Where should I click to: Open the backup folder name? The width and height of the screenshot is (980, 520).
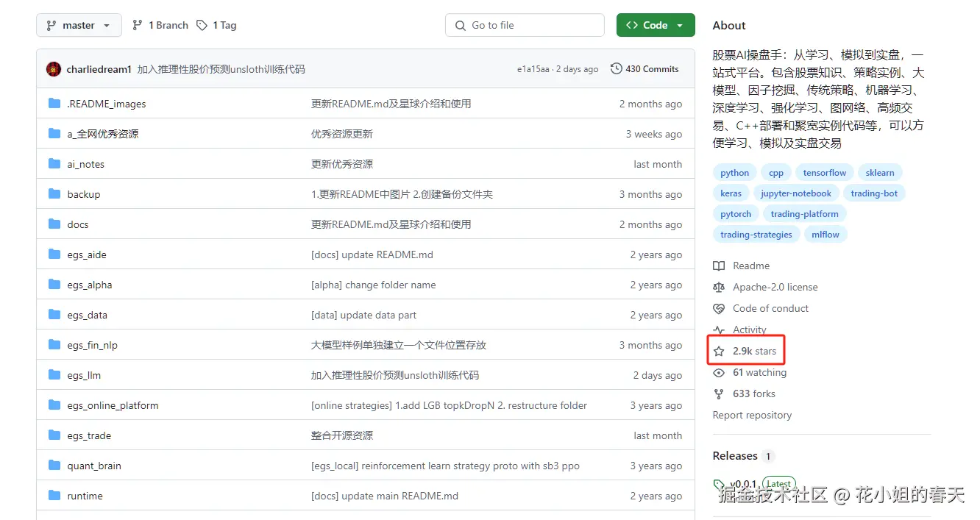(84, 194)
